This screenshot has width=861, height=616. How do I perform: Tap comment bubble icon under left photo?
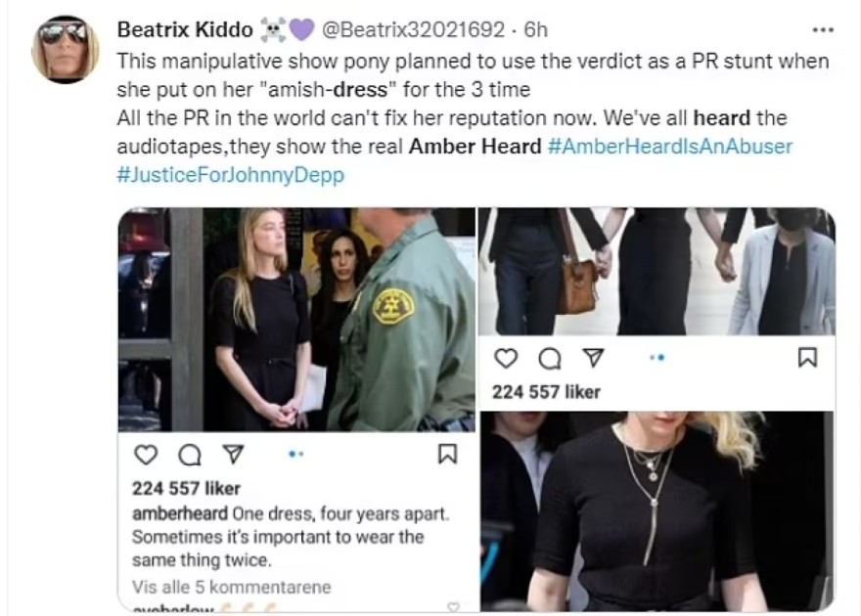point(190,455)
